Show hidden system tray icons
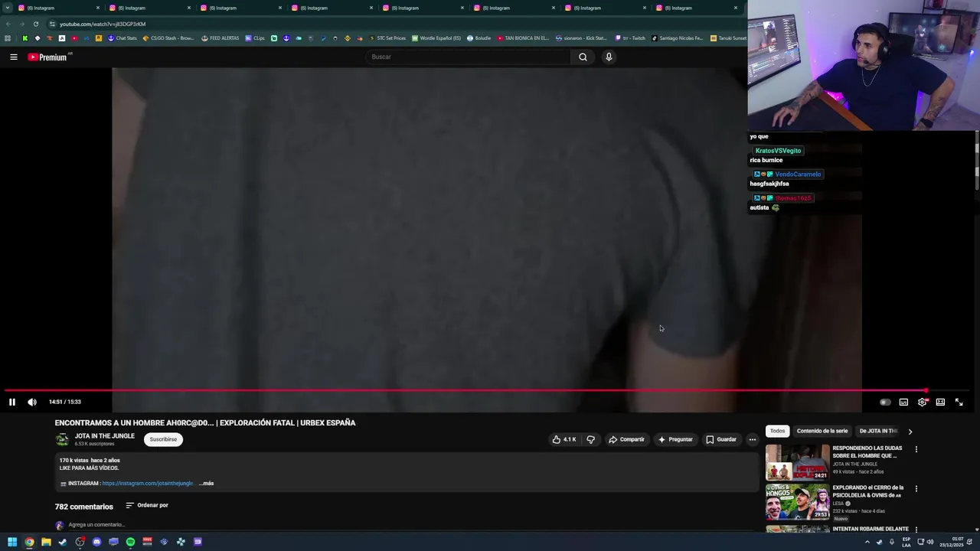Viewport: 980px width, 551px height. tap(867, 542)
